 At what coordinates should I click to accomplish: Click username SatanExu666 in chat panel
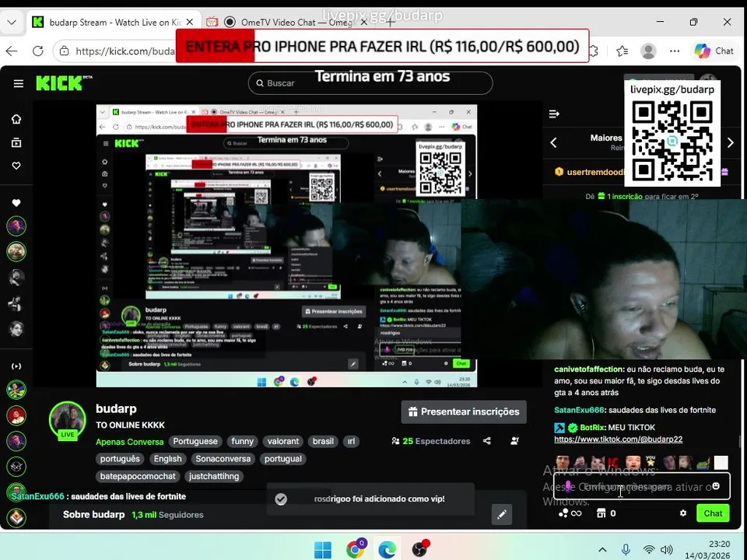[579, 410]
